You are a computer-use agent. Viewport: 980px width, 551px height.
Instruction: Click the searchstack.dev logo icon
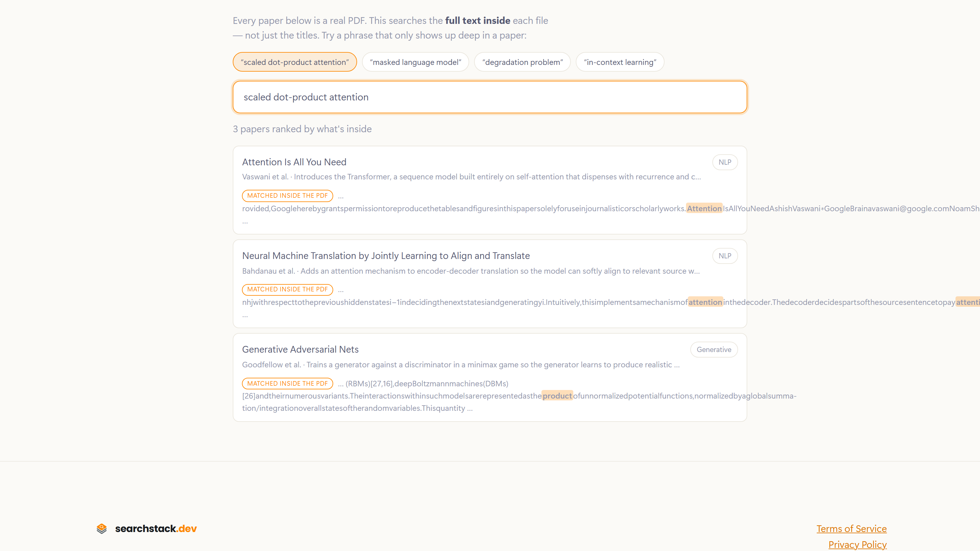[102, 529]
